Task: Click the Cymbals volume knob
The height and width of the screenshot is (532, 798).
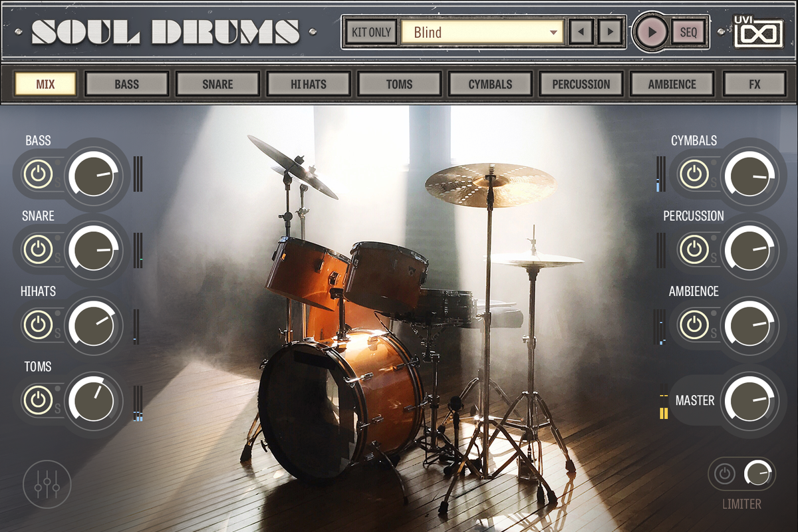Action: pos(750,176)
